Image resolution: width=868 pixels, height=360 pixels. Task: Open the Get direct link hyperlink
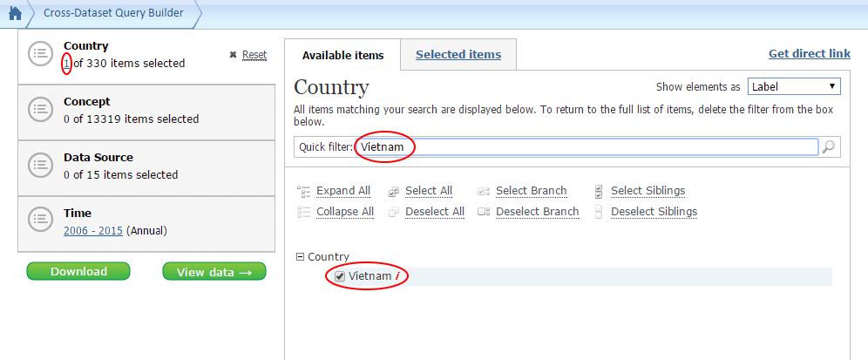point(809,54)
